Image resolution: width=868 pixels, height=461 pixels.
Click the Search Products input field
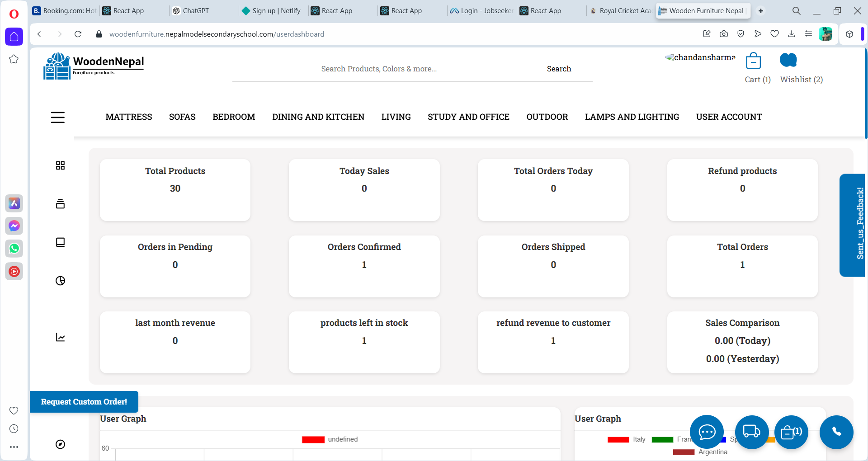pos(379,69)
